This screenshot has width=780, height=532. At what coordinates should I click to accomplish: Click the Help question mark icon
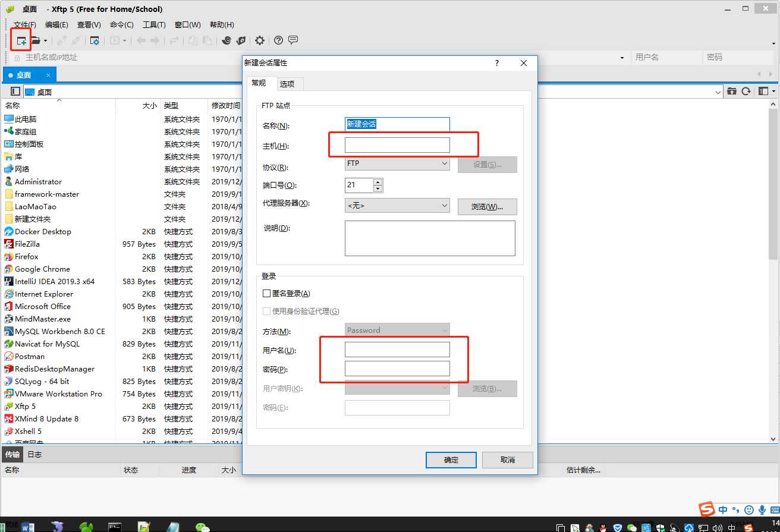[x=278, y=40]
